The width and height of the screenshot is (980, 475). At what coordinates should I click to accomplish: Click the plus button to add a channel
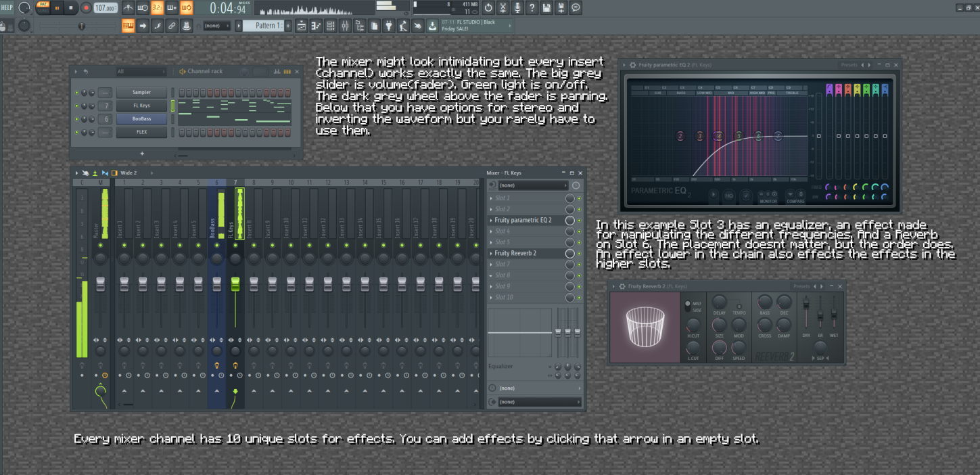(141, 154)
